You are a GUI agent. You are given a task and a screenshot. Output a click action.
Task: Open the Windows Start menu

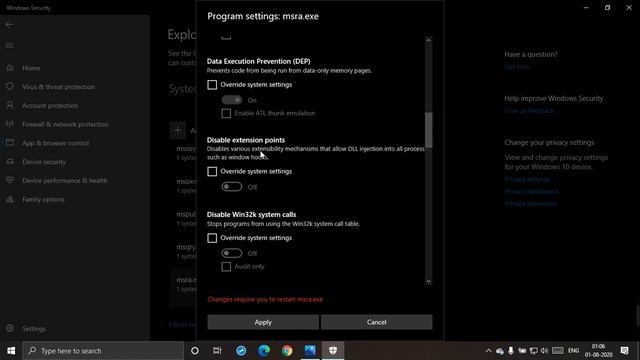tap(11, 351)
